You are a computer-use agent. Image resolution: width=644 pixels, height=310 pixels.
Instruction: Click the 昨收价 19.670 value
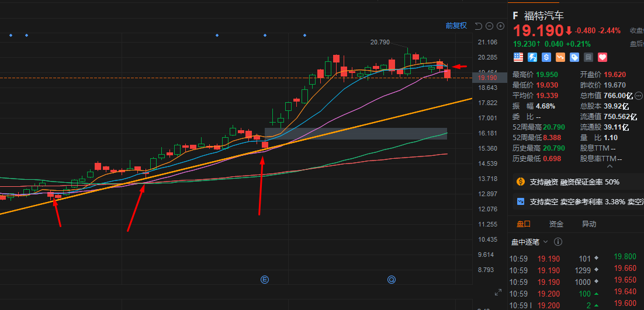click(614, 85)
